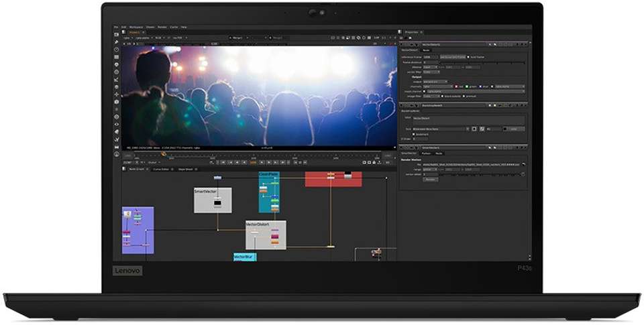Open the Workspace menu
Screen dimensions: 644x325
coord(136,27)
